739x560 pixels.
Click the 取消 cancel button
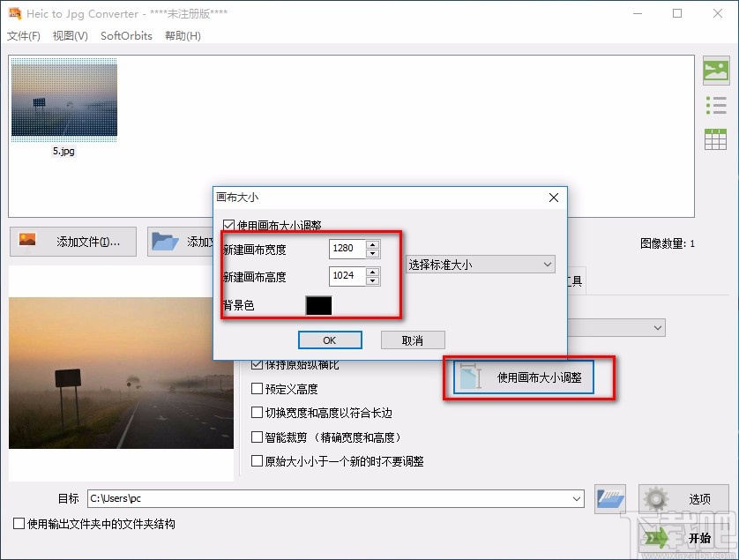[412, 340]
